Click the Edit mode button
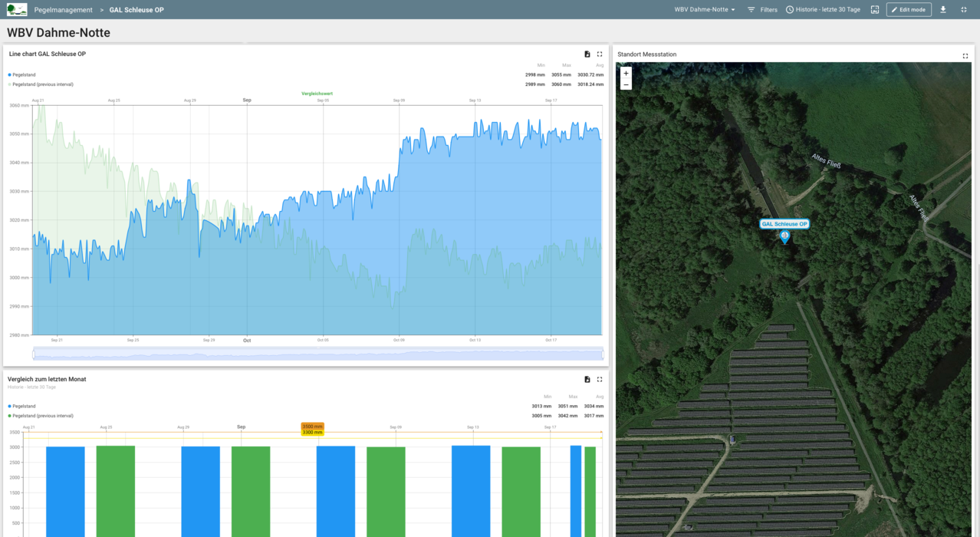980x537 pixels. click(909, 10)
